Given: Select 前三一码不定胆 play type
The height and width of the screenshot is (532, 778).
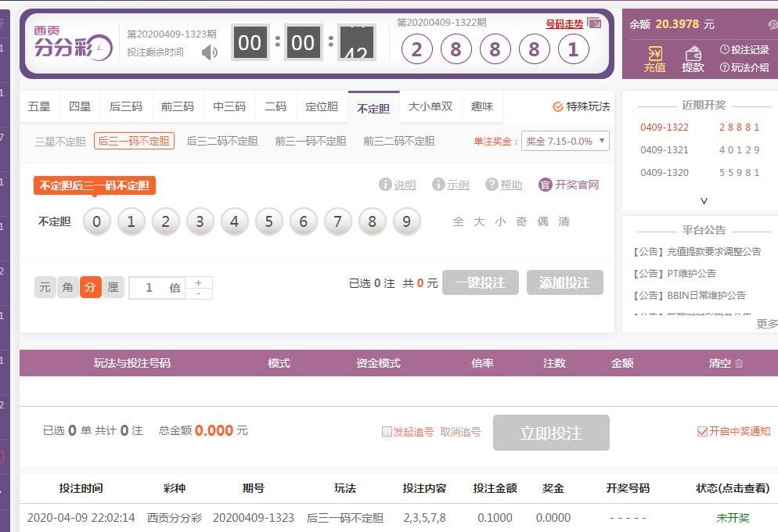Looking at the screenshot, I should click(311, 142).
